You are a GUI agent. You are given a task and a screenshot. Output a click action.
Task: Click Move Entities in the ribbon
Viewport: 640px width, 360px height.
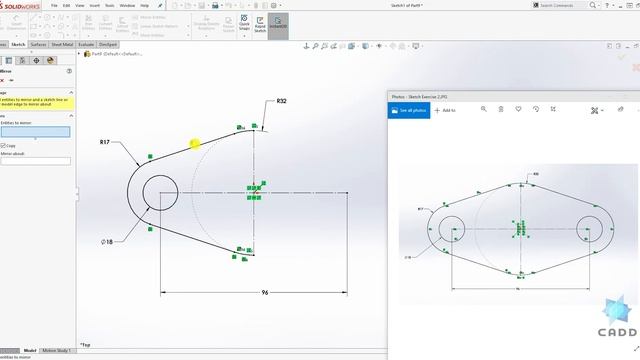pos(148,35)
